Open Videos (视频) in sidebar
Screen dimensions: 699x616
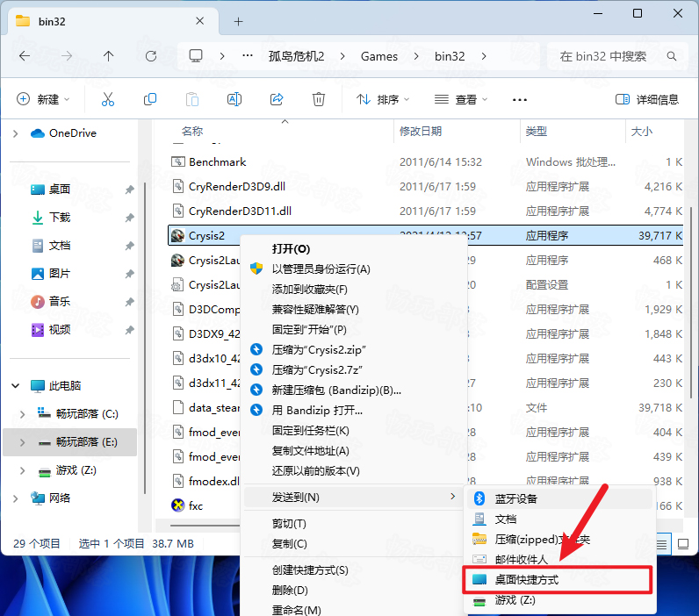60,330
